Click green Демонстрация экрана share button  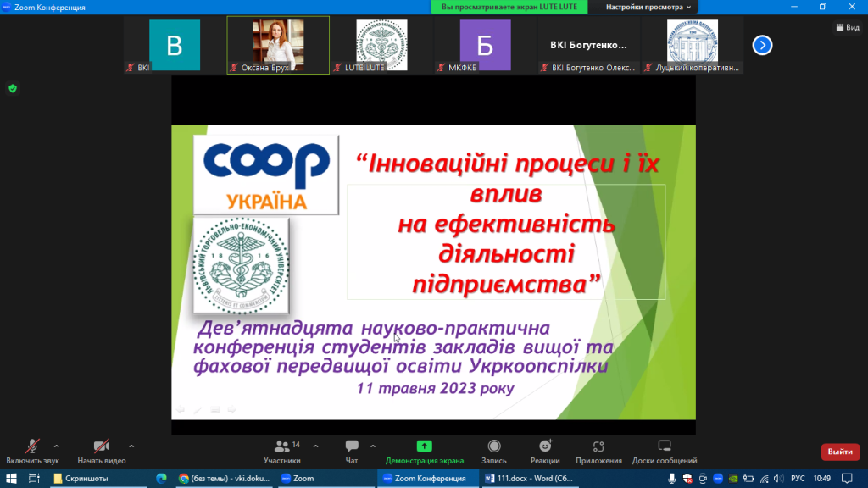[x=424, y=451]
